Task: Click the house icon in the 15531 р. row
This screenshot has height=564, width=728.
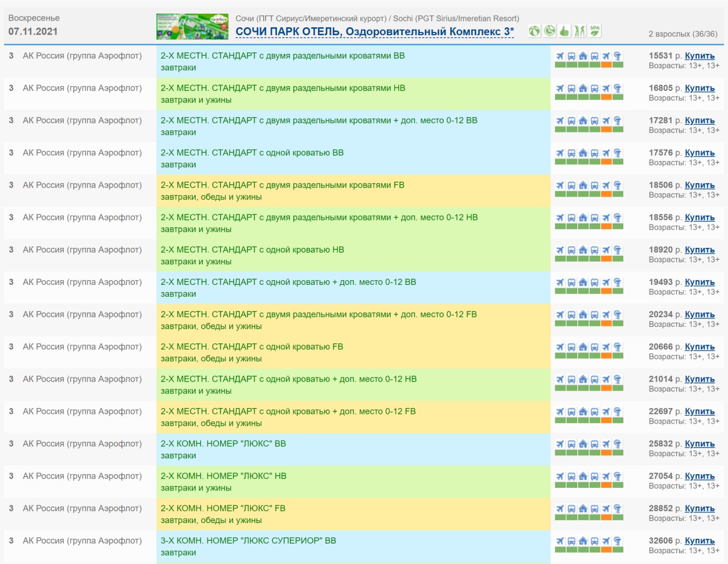Action: [583, 56]
